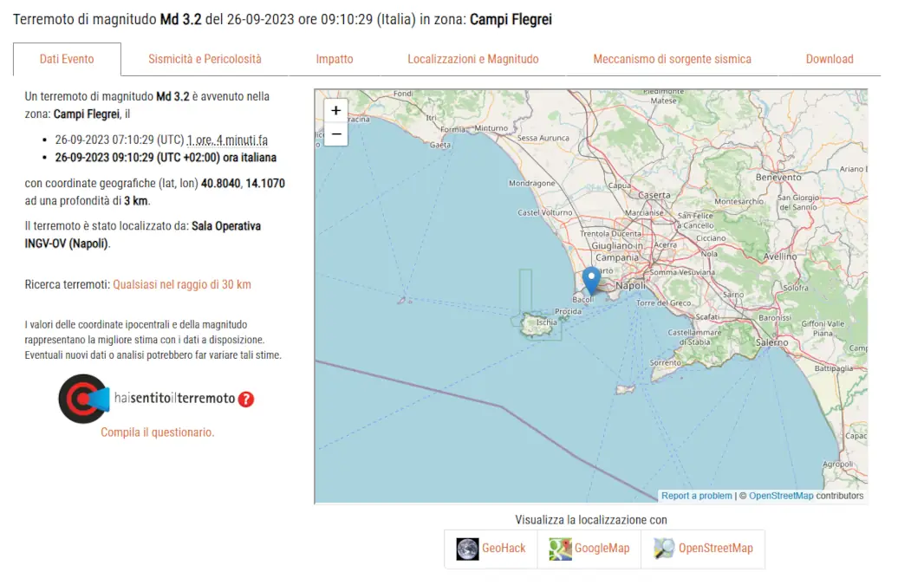This screenshot has height=585, width=924.
Task: Switch to the Impatto tab
Action: click(x=335, y=59)
